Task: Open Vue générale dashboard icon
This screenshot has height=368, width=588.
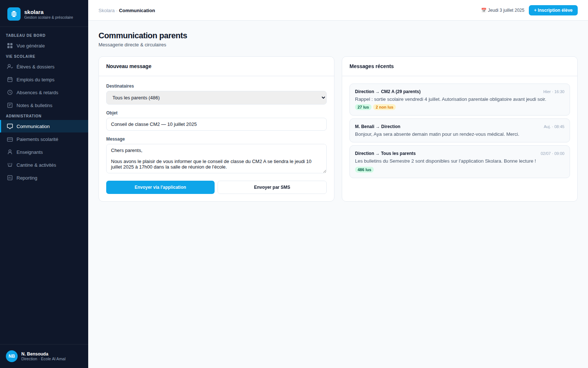Action: 10,46
